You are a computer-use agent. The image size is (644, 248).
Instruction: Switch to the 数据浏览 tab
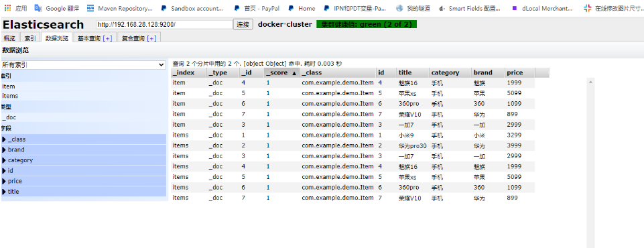[x=57, y=38]
